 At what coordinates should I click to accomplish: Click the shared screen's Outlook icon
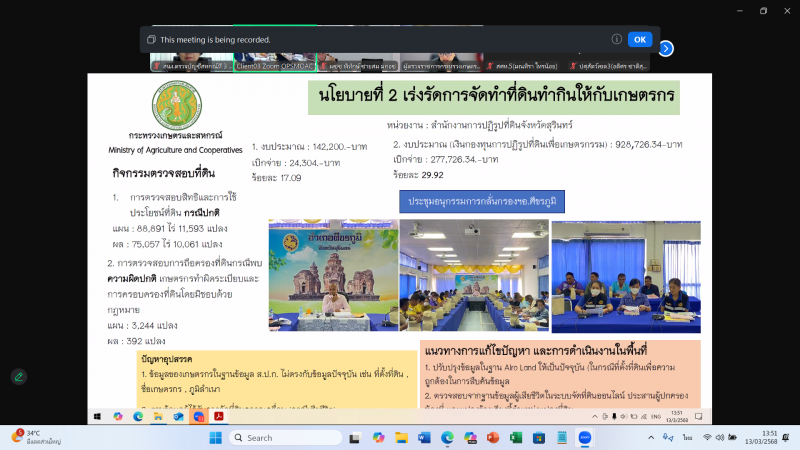178,416
